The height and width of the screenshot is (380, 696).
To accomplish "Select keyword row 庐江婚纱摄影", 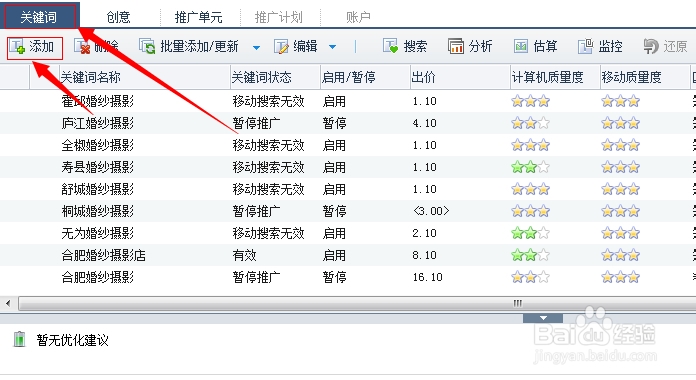I will point(348,123).
